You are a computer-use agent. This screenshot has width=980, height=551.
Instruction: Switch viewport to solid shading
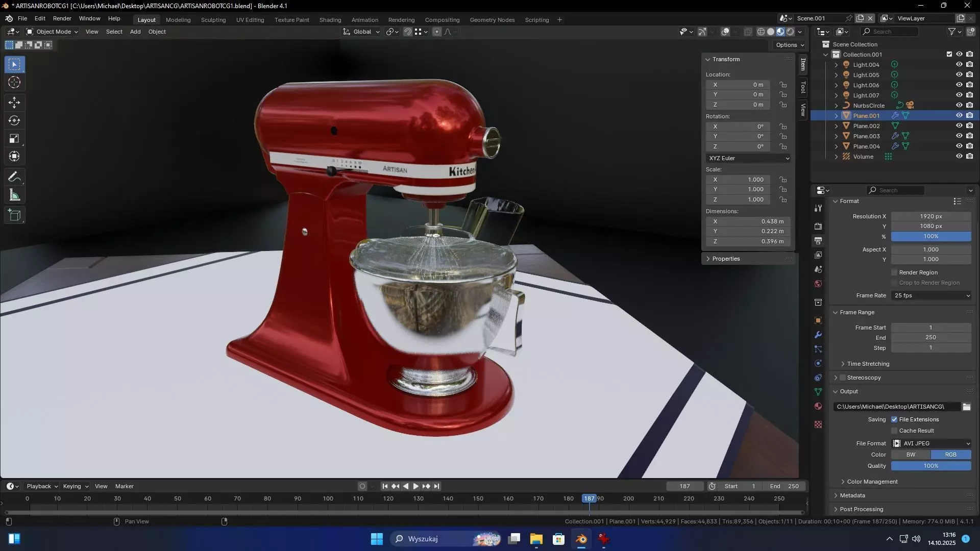tap(771, 32)
